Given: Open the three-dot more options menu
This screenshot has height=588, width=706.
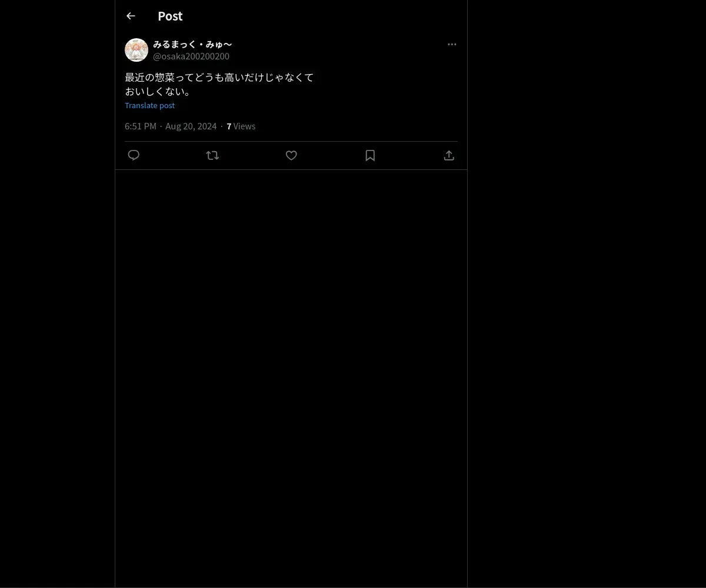Looking at the screenshot, I should coord(452,44).
